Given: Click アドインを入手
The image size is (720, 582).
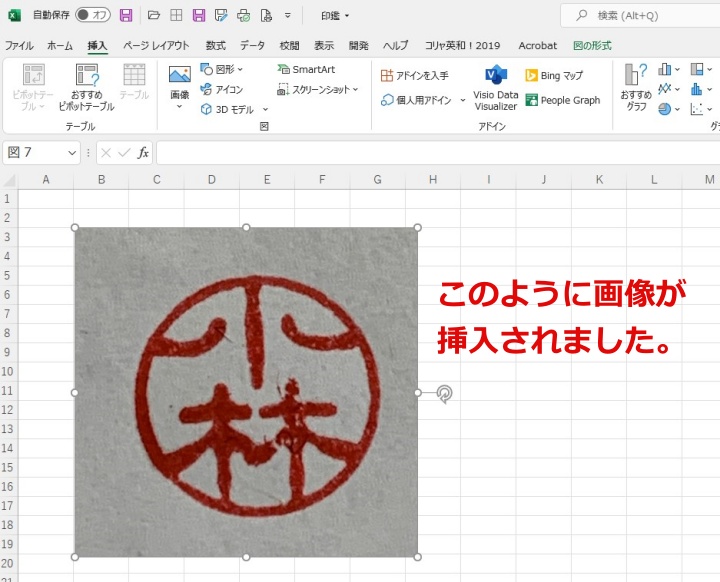Looking at the screenshot, I should click(415, 75).
